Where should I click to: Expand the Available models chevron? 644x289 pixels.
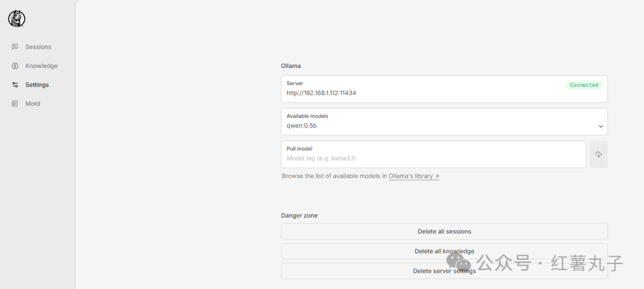(600, 126)
